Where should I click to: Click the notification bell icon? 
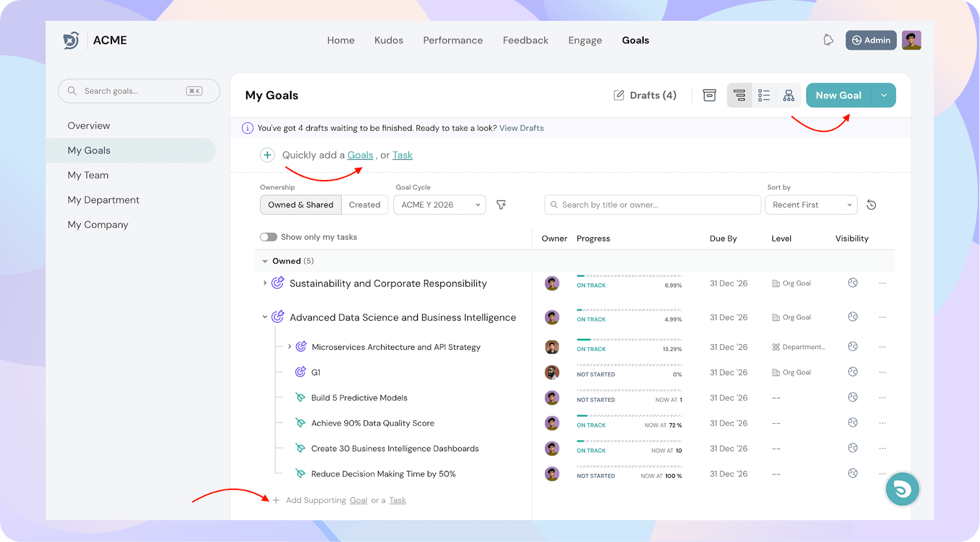pos(828,40)
